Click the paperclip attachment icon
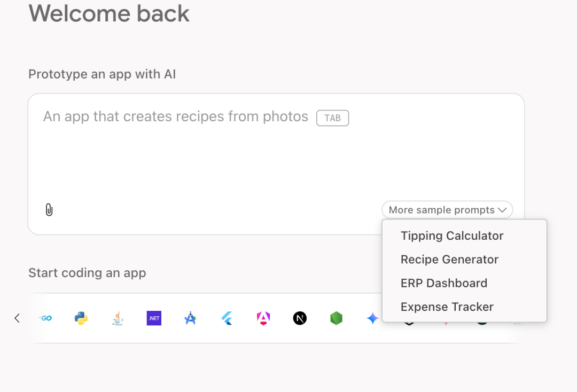577x392 pixels. click(x=49, y=210)
